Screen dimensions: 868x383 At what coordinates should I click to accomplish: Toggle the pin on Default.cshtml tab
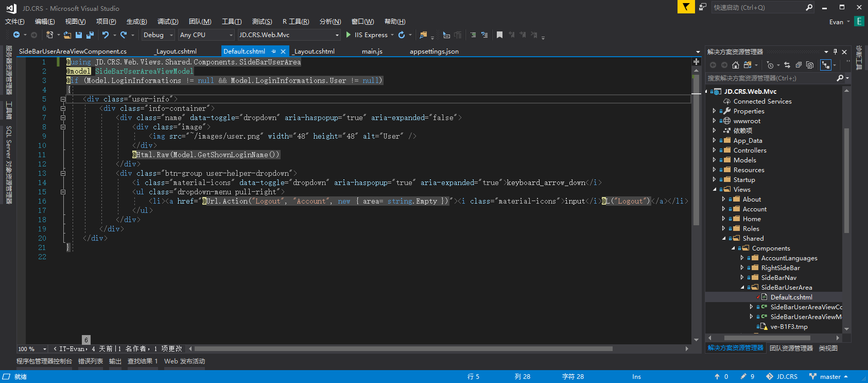[273, 52]
